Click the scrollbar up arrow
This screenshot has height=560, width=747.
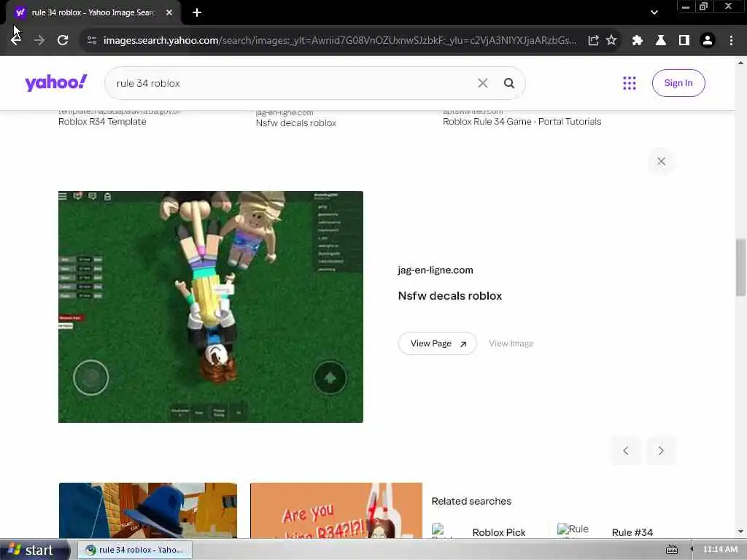741,63
